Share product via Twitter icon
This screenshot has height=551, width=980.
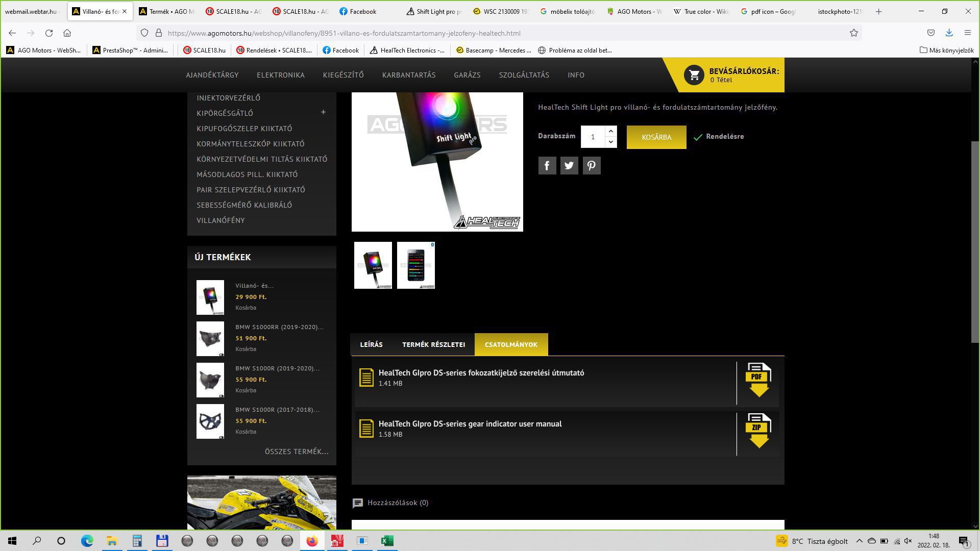point(569,165)
